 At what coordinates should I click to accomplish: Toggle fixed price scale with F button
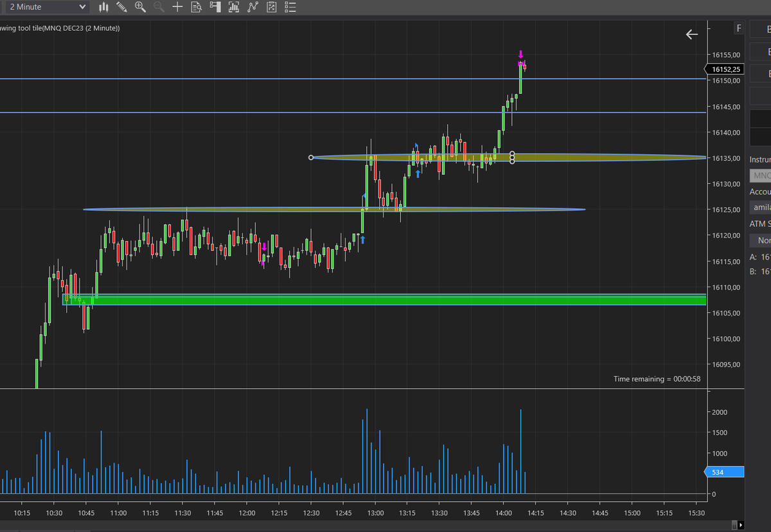738,28
